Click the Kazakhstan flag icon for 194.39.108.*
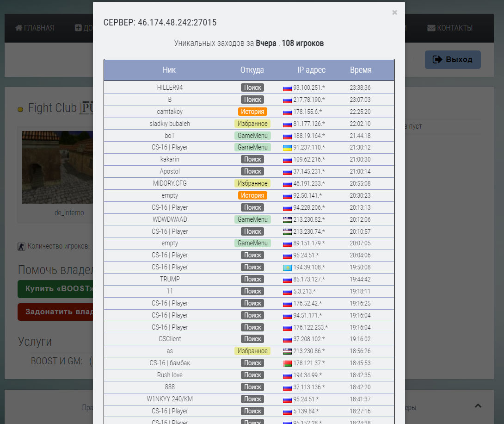 [x=287, y=268]
